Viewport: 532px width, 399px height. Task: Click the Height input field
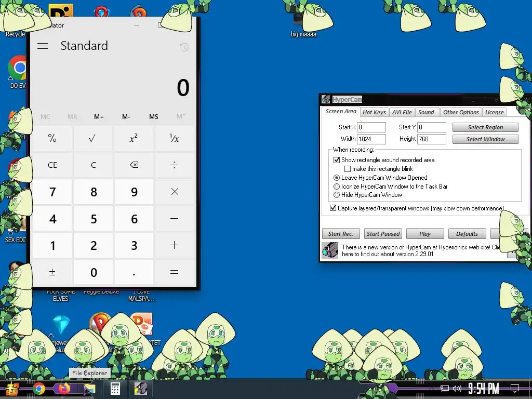coord(431,139)
